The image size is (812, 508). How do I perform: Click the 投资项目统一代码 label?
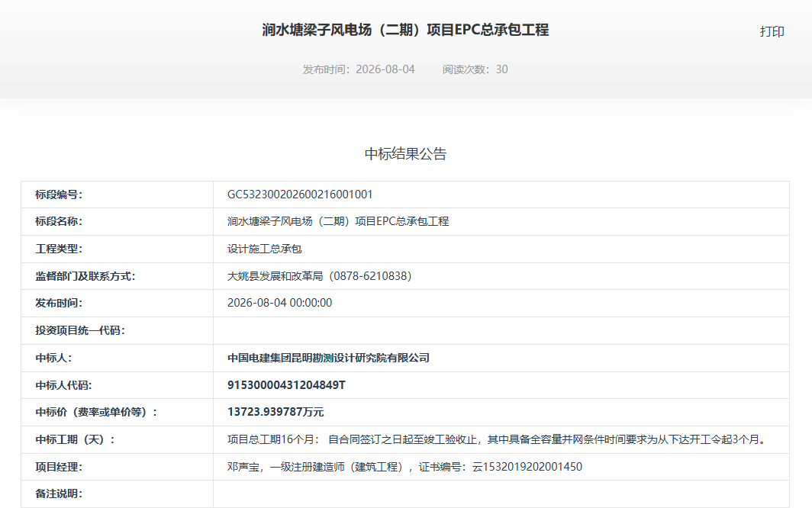pyautogui.click(x=79, y=330)
